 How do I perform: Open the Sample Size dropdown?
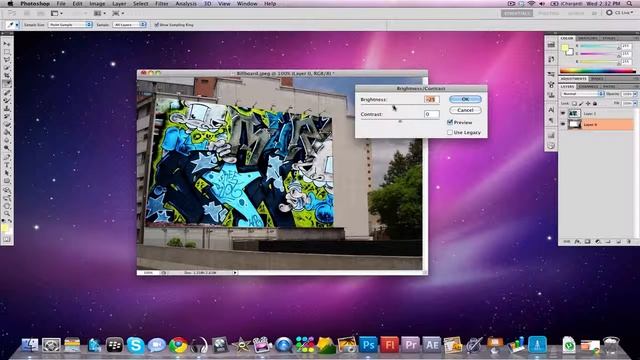pyautogui.click(x=70, y=25)
